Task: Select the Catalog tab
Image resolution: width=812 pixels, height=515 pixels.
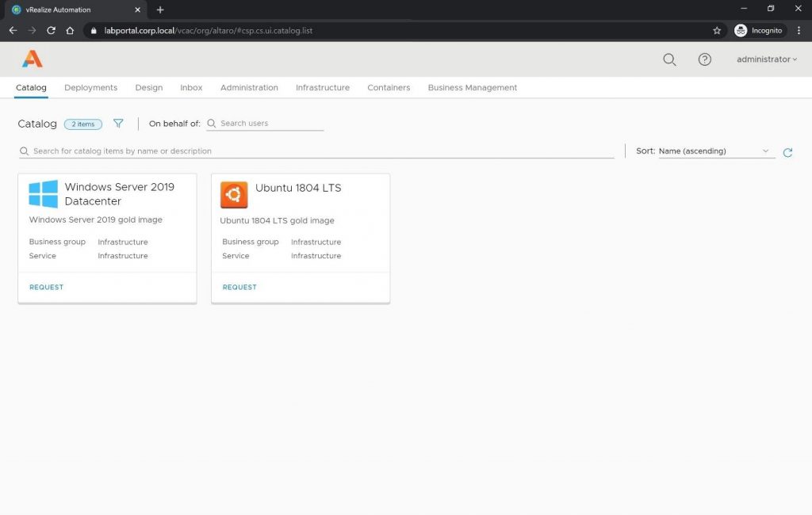Action: pyautogui.click(x=31, y=87)
